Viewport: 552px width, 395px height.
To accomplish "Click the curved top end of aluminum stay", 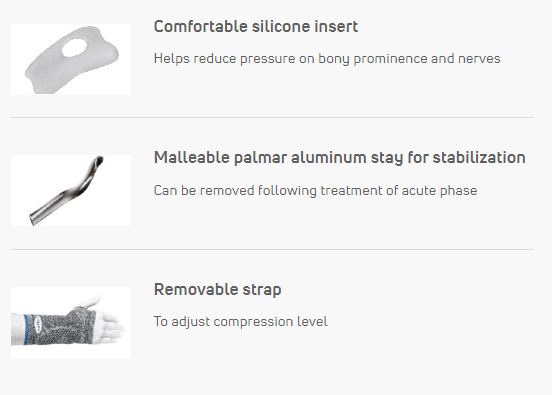I will (98, 163).
